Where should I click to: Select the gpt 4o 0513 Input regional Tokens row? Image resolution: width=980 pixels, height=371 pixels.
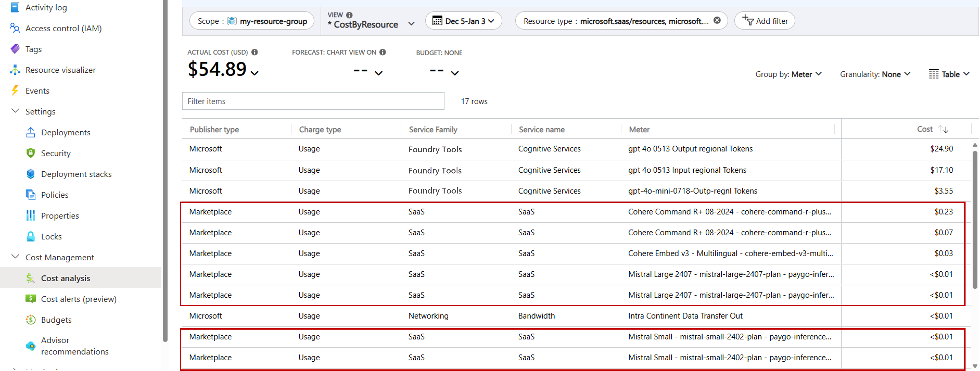point(576,170)
